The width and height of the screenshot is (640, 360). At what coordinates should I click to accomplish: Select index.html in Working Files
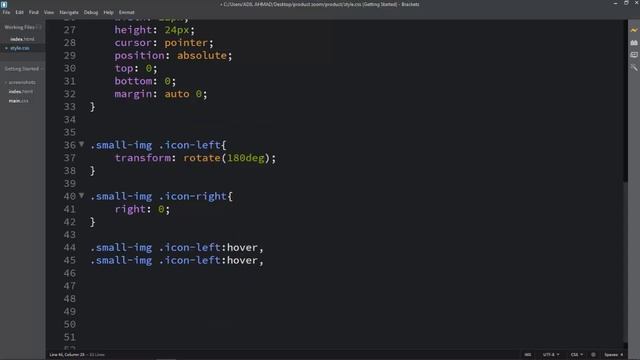pos(22,39)
